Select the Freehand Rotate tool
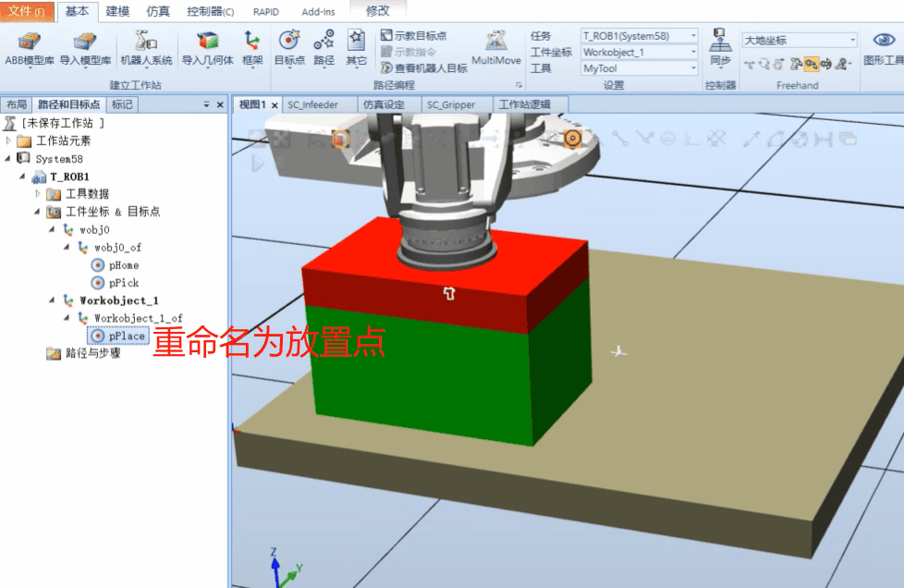 pyautogui.click(x=764, y=64)
